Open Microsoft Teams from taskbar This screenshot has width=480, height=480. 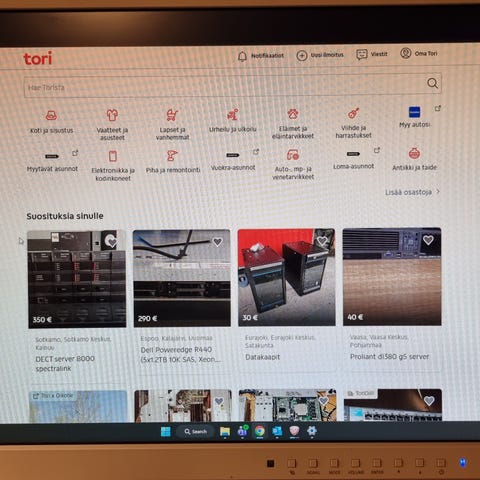coord(242,431)
